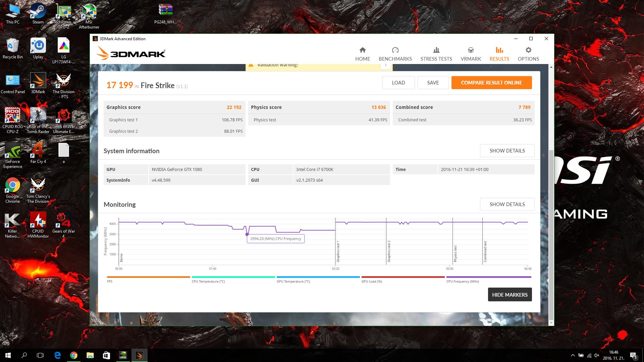Toggle the GPU Temperature legend bar
Screen dimensions: 644x362
pyautogui.click(x=318, y=277)
